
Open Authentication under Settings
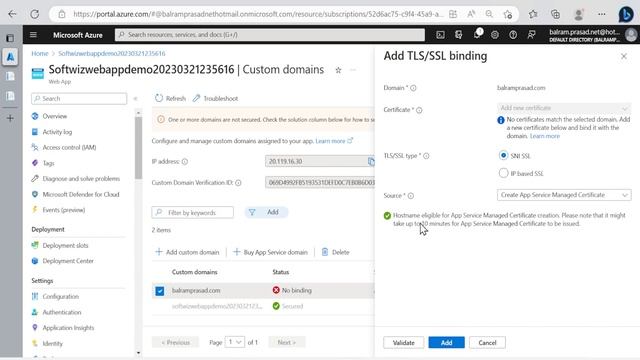(62, 312)
